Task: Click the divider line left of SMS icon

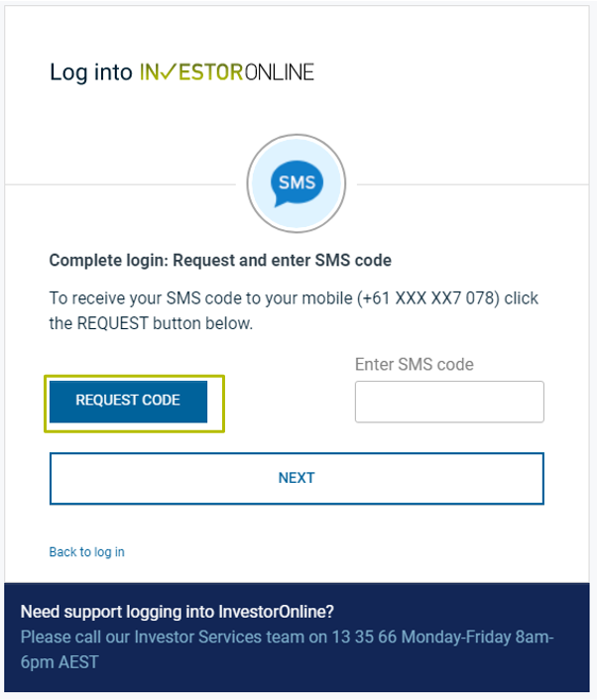Action: coord(120,184)
